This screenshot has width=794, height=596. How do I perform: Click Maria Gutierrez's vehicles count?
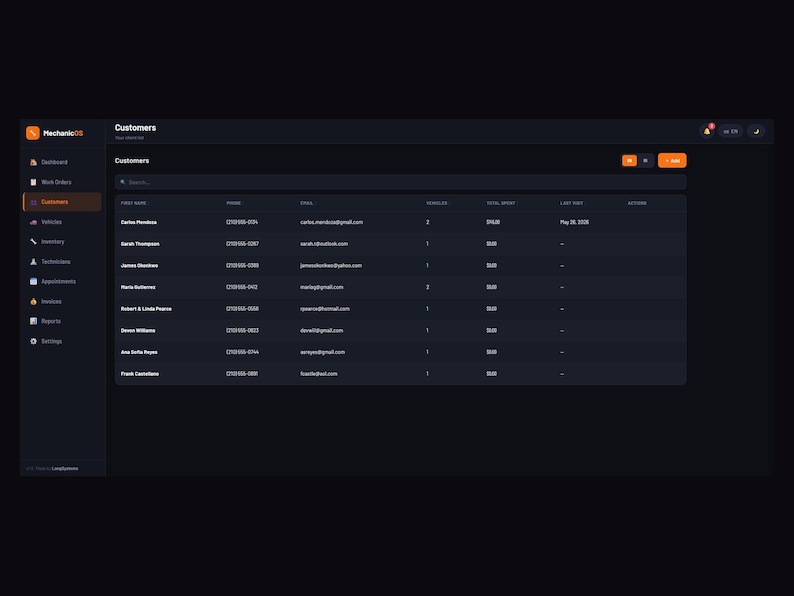(x=427, y=287)
